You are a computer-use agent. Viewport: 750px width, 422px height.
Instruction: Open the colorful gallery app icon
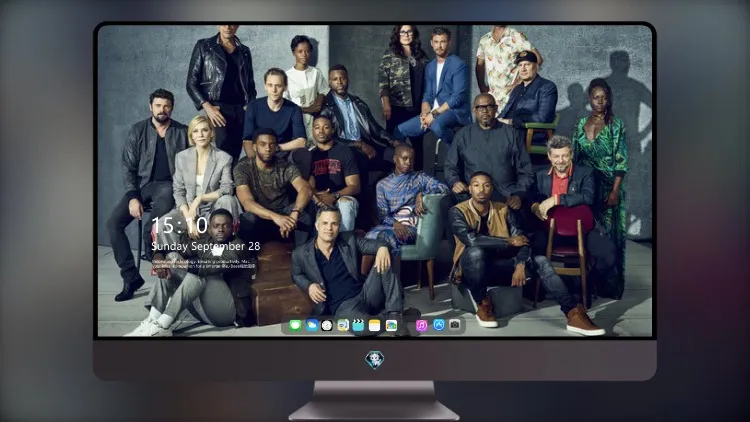pyautogui.click(x=391, y=325)
